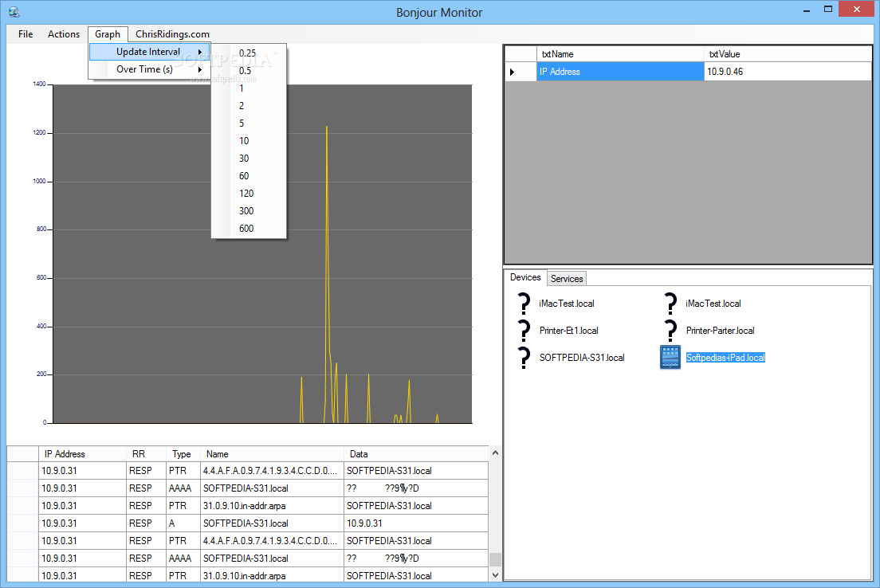Click the txtName column header
880x588 pixels.
click(620, 54)
